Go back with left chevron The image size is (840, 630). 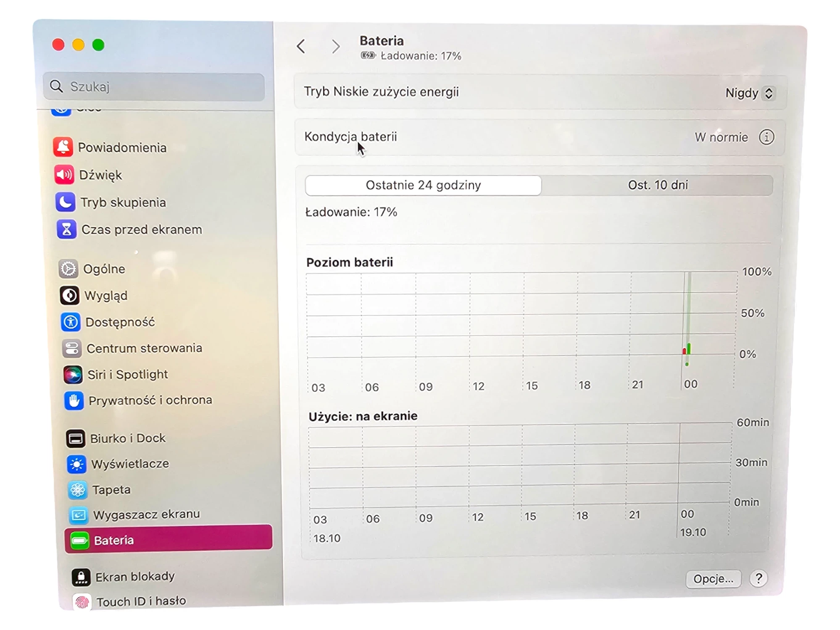301,46
